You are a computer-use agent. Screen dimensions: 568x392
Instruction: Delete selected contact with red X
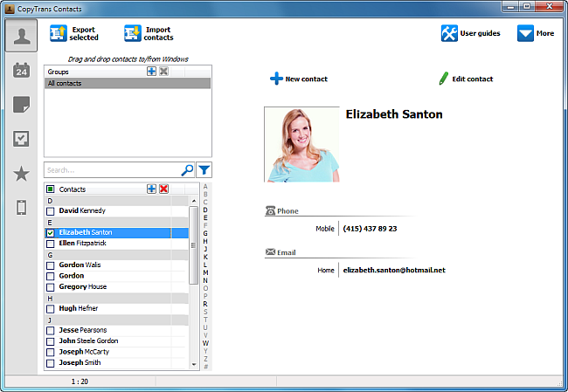point(163,189)
